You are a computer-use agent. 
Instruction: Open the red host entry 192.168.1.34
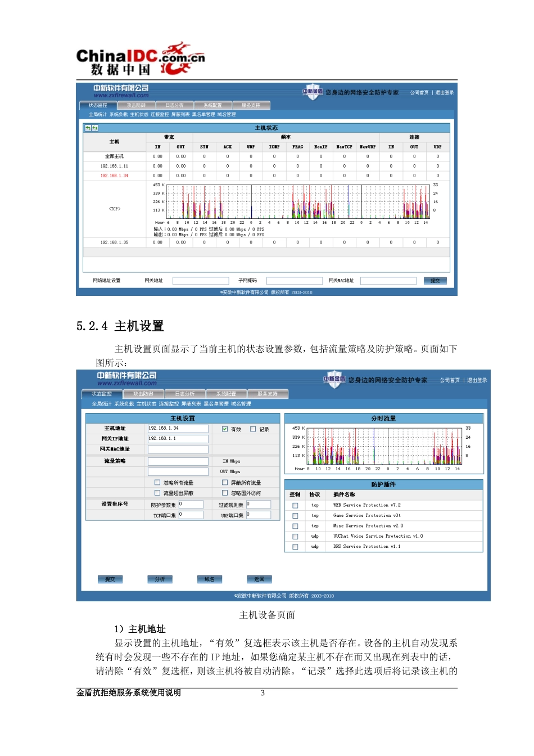pyautogui.click(x=114, y=175)
